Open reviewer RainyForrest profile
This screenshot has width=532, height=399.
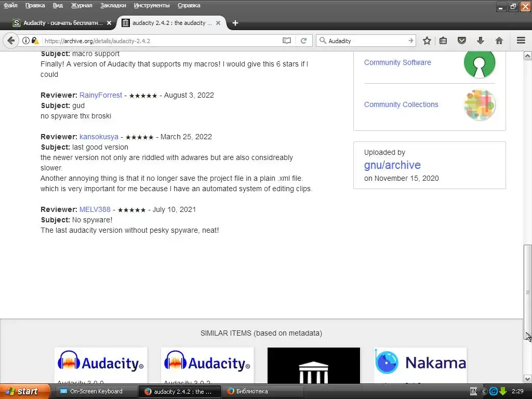(x=101, y=95)
